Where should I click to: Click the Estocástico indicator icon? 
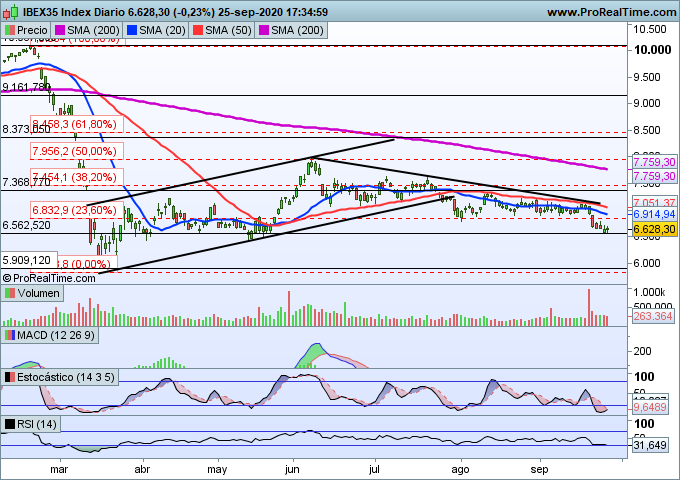10,377
